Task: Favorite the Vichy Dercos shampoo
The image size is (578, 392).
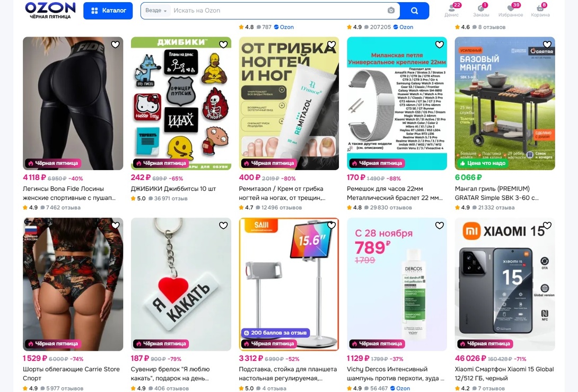Action: pos(440,225)
